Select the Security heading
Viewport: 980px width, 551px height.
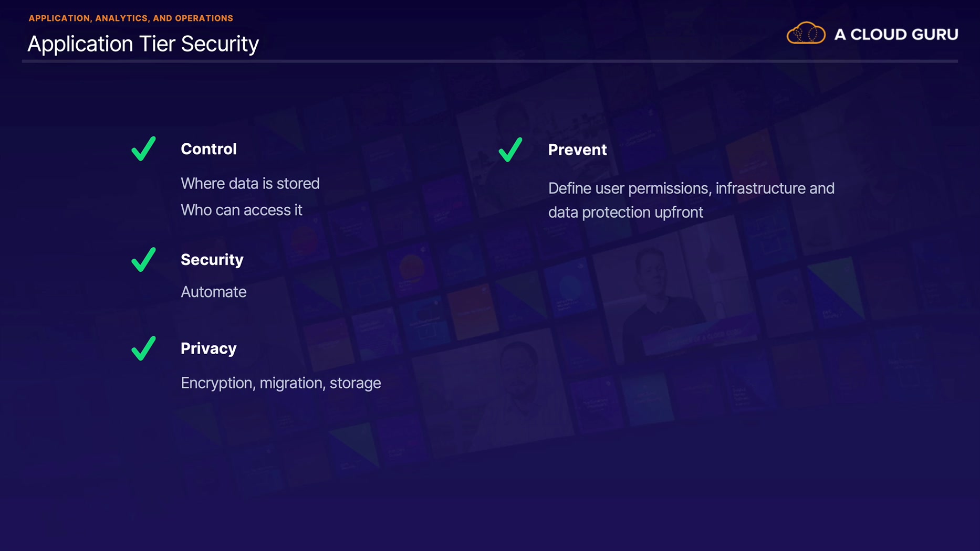click(212, 260)
